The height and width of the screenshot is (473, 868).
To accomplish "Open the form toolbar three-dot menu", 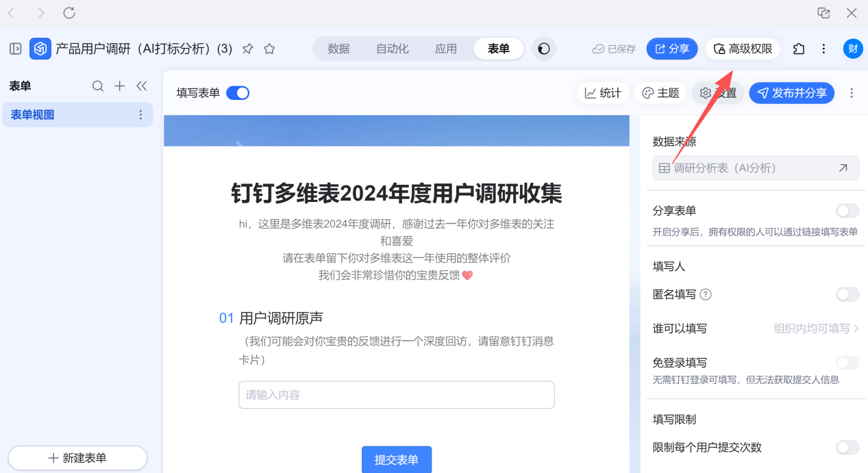I will (852, 93).
